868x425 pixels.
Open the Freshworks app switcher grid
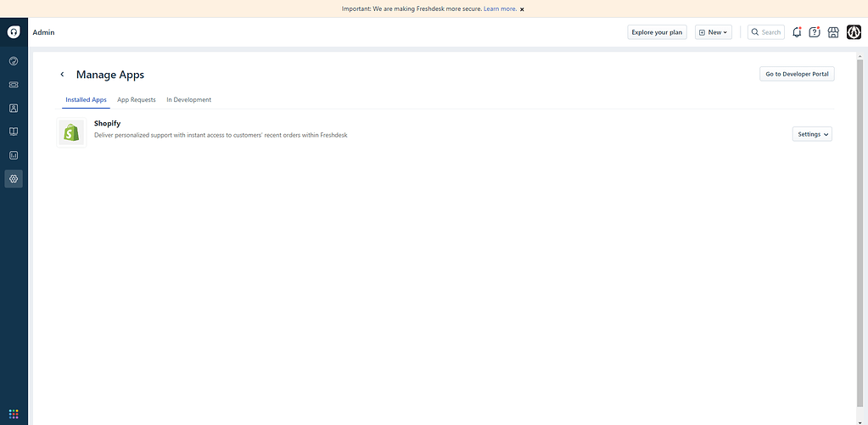pos(14,413)
